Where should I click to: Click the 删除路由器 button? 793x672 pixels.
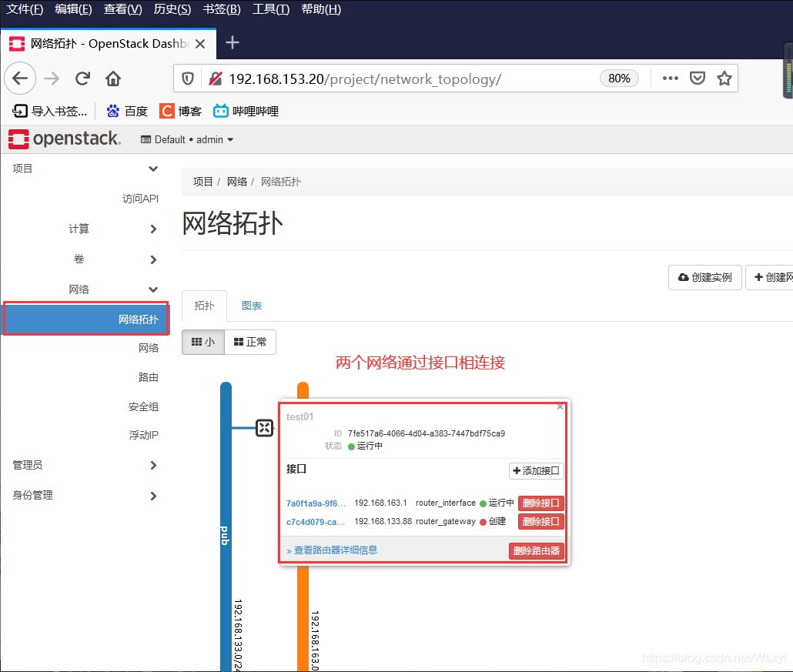pyautogui.click(x=536, y=550)
